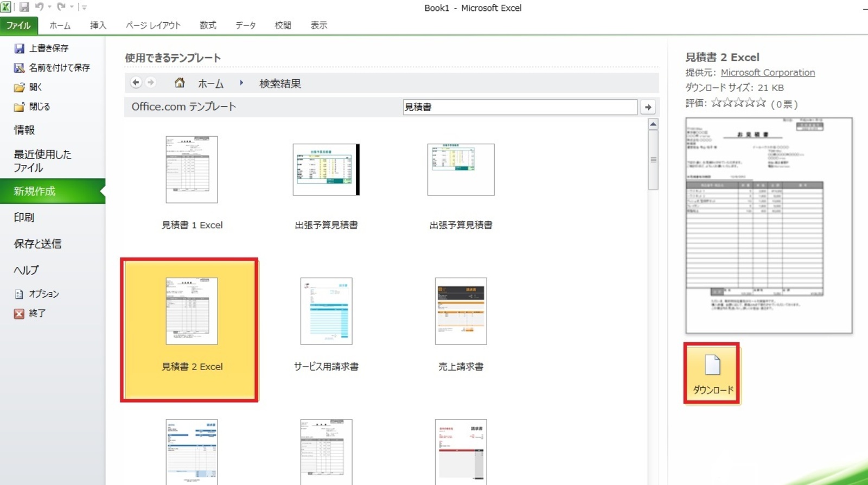Screen dimensions: 868x485
Task: Click the back navigation arrow
Action: click(x=136, y=82)
